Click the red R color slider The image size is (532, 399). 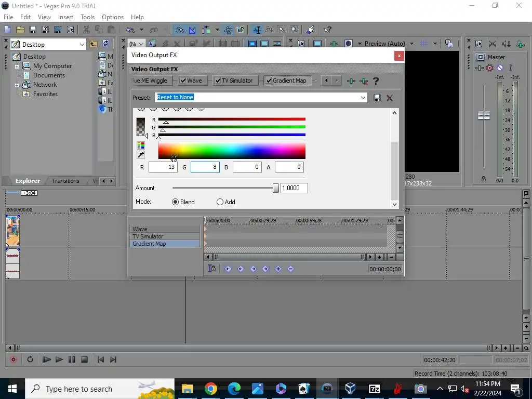click(x=232, y=119)
